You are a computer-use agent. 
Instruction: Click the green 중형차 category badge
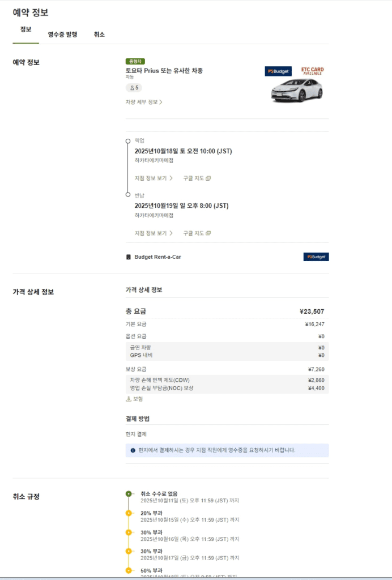click(x=135, y=62)
